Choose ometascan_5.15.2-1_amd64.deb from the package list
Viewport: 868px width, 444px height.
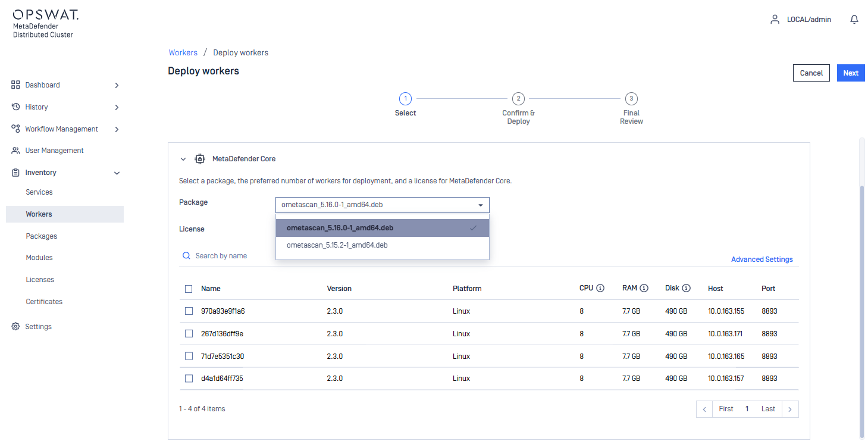[337, 245]
